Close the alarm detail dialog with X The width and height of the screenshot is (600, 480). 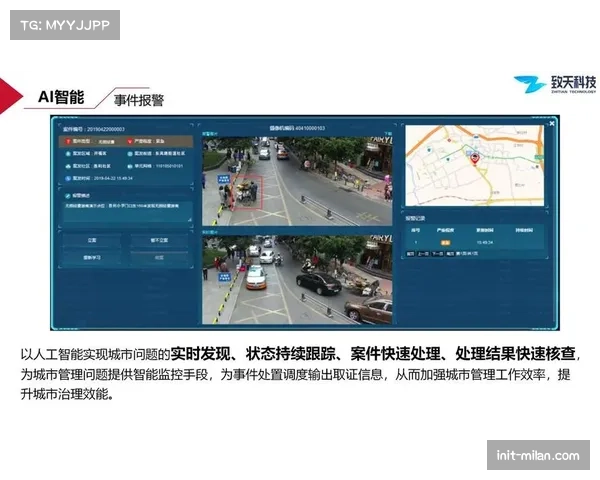click(551, 123)
